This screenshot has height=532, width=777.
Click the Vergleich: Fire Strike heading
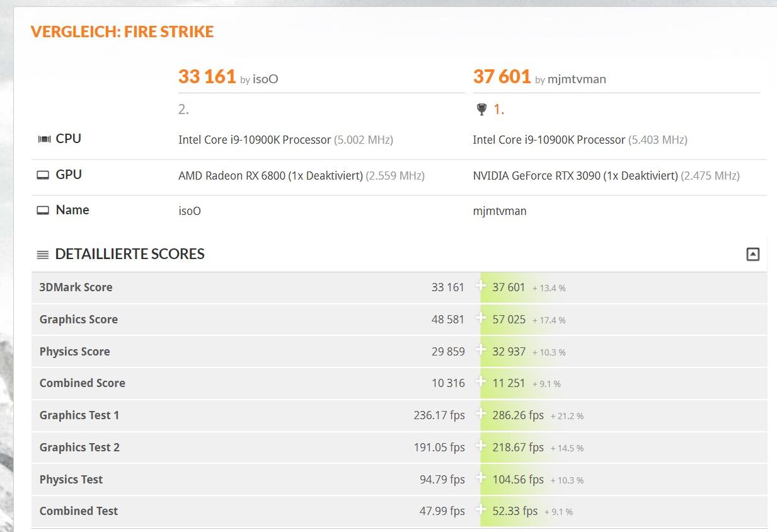(x=122, y=32)
